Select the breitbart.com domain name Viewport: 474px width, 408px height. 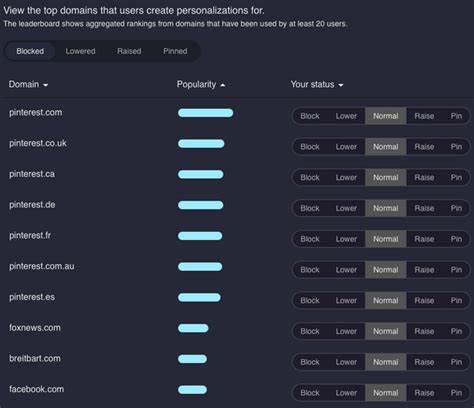click(35, 358)
